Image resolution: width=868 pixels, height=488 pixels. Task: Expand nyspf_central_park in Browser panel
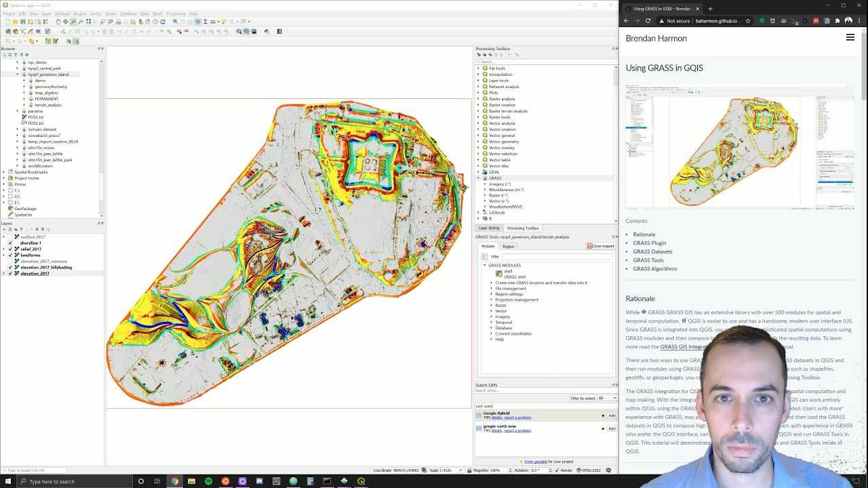click(18, 68)
